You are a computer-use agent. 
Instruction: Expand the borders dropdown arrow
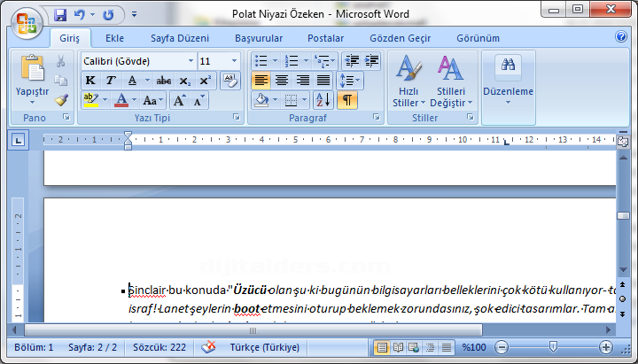click(x=304, y=100)
